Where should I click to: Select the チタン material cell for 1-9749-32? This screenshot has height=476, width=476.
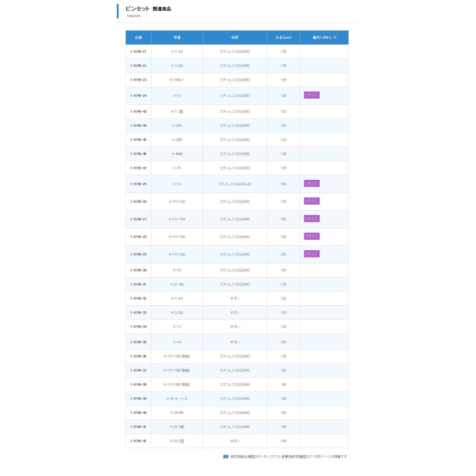click(235, 299)
